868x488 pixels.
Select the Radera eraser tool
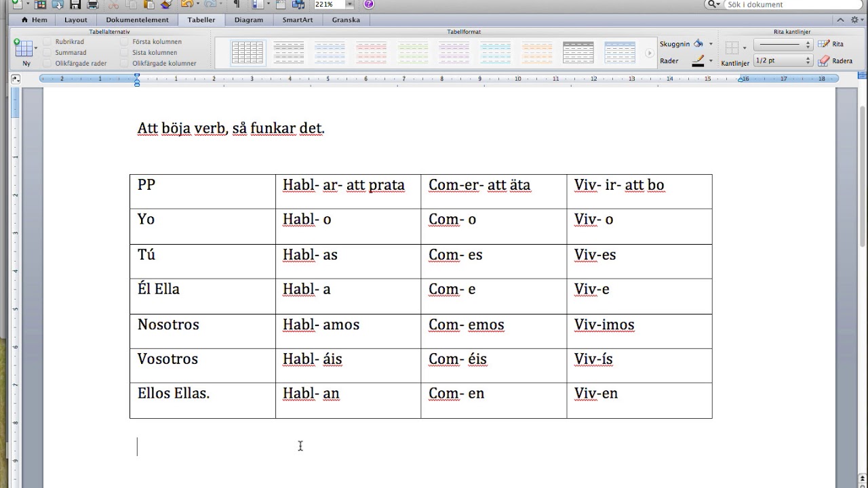[835, 60]
